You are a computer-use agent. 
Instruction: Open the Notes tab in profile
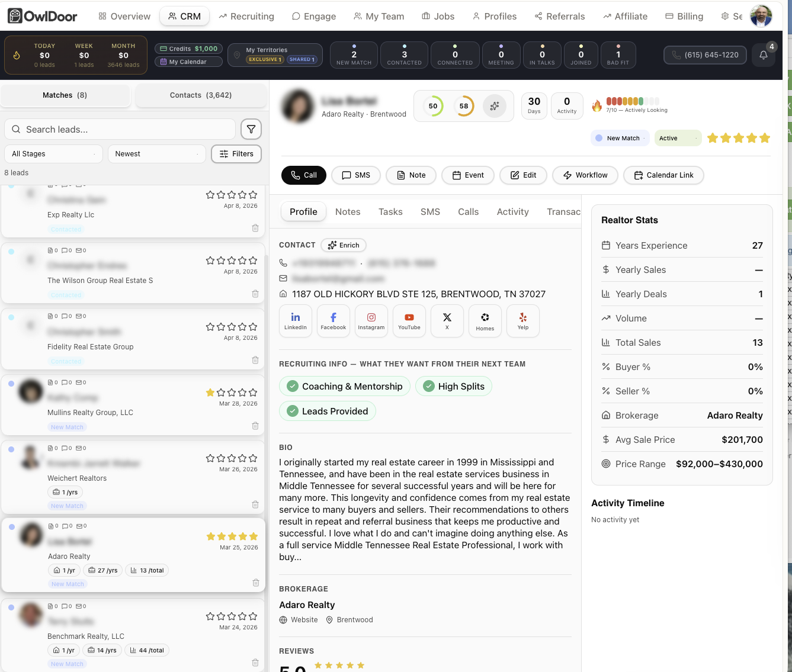(x=348, y=212)
